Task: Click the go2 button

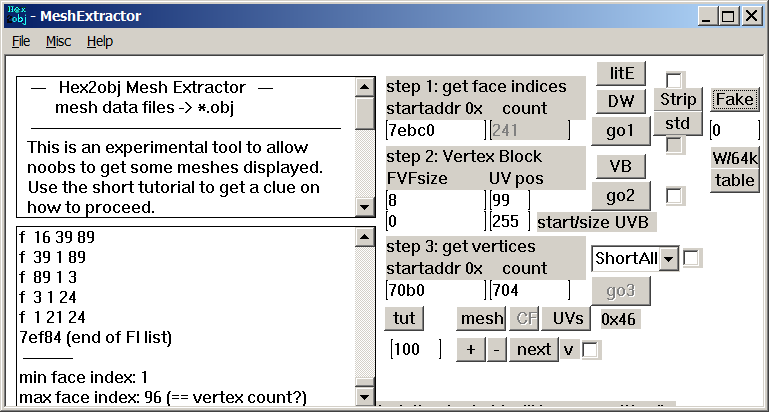Action: (621, 195)
